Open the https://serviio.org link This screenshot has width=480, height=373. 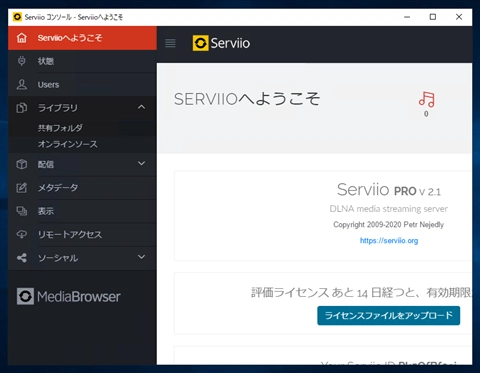pos(389,241)
